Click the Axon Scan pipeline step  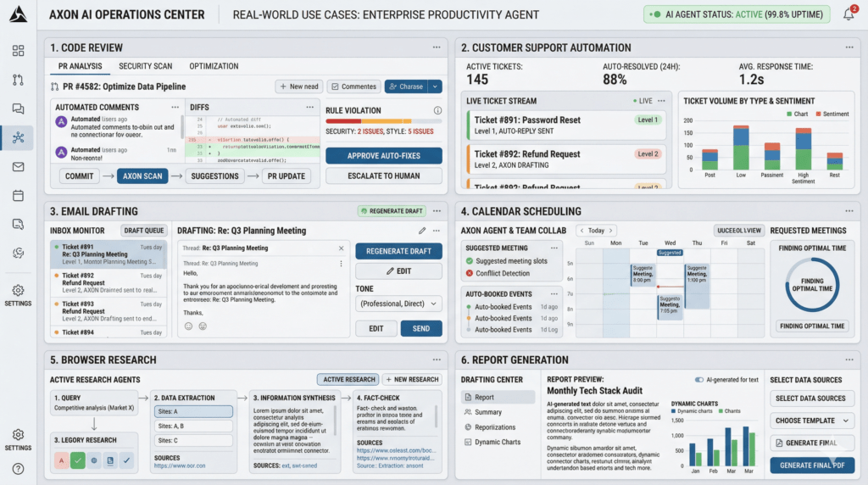[x=142, y=176]
